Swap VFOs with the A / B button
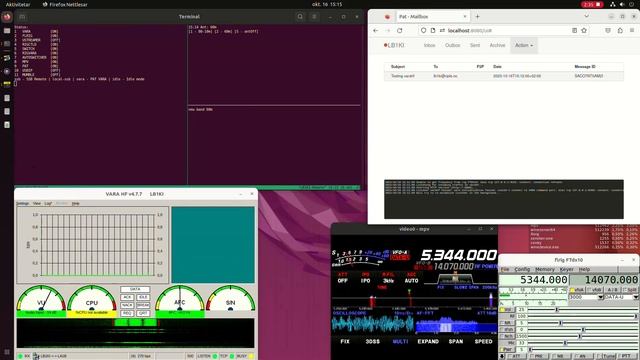The width and height of the screenshot is (640, 360). click(612, 290)
